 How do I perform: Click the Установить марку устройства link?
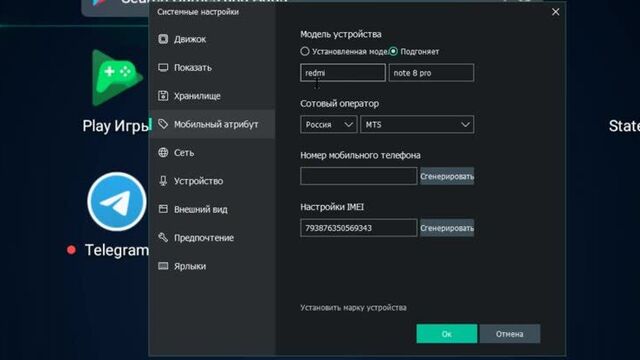pyautogui.click(x=353, y=307)
